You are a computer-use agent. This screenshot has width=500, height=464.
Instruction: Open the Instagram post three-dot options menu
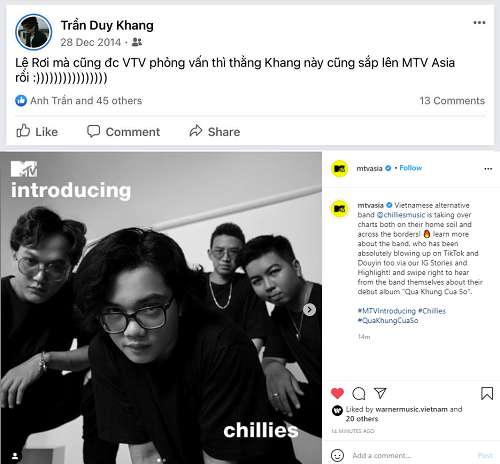tap(488, 169)
